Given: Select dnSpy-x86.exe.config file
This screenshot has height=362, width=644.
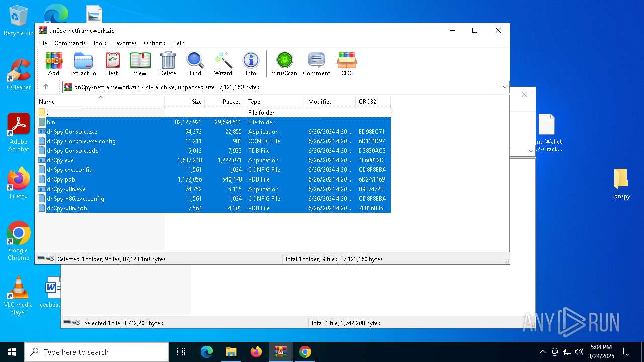Looking at the screenshot, I should [x=213, y=199].
